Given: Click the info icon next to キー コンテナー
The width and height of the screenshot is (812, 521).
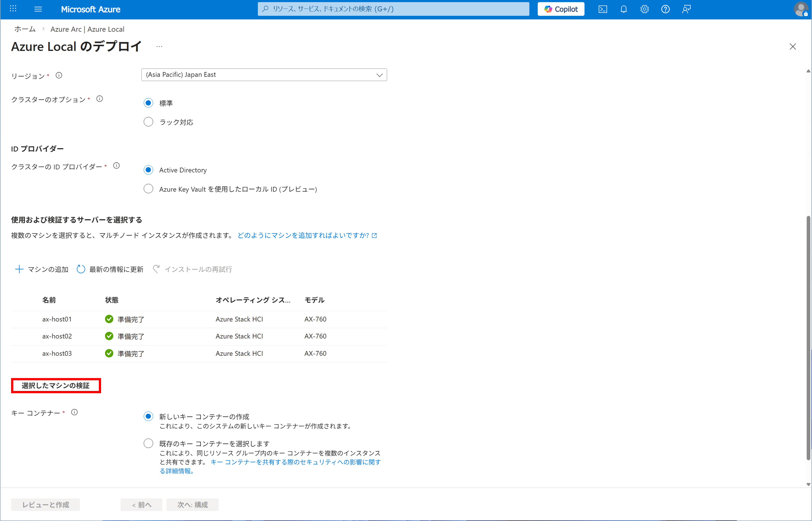Looking at the screenshot, I should coord(74,412).
